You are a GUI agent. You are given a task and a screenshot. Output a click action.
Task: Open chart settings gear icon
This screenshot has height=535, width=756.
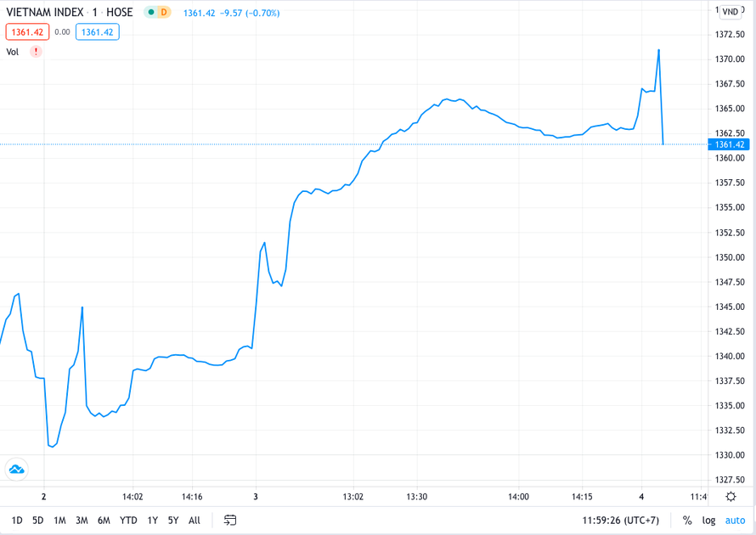pos(731,497)
